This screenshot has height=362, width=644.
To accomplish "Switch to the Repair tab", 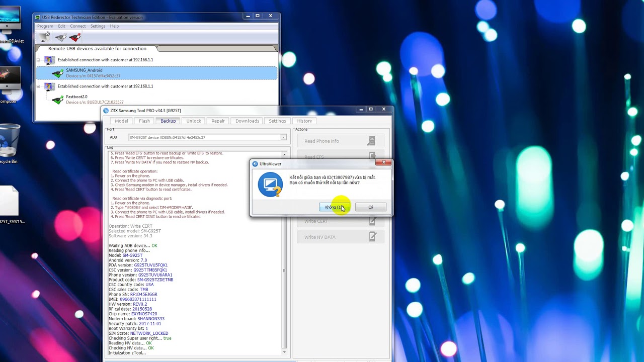I will coord(218,121).
